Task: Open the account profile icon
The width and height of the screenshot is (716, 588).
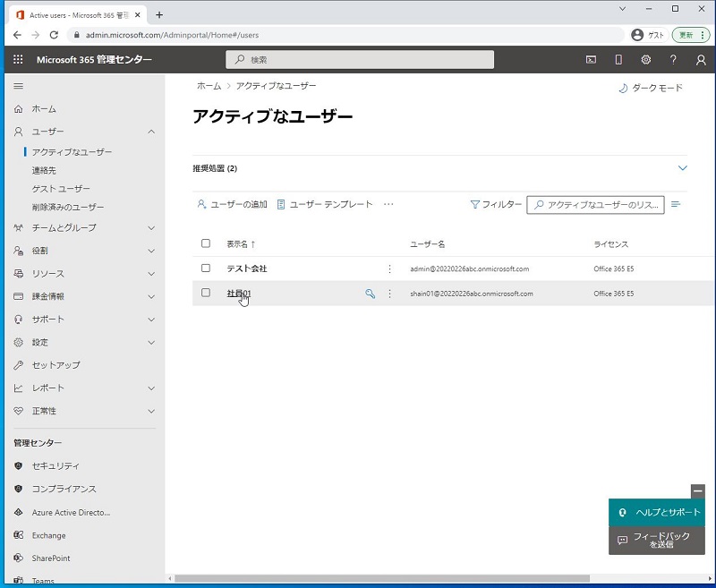Action: (701, 60)
